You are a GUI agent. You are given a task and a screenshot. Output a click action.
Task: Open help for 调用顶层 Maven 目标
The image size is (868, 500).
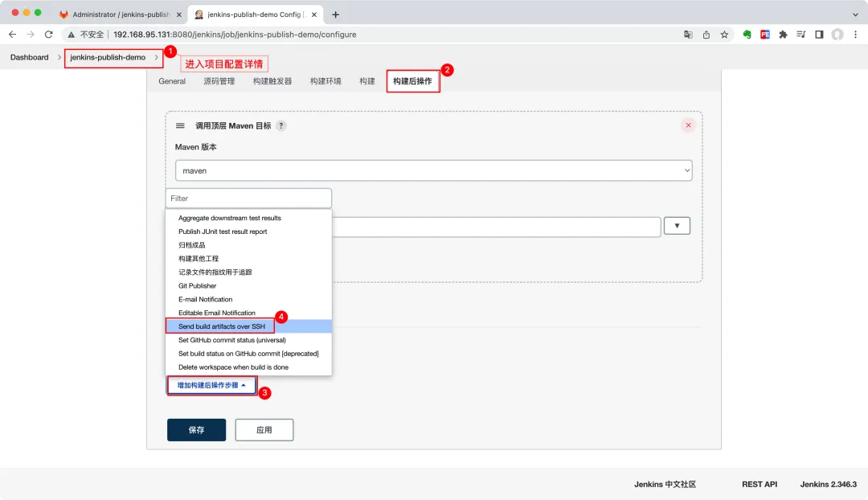(x=281, y=125)
